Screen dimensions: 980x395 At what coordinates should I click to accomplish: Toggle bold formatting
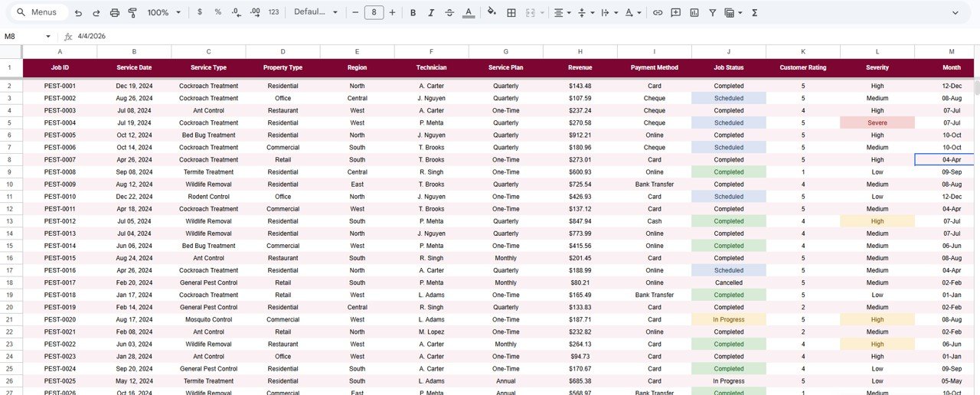413,13
